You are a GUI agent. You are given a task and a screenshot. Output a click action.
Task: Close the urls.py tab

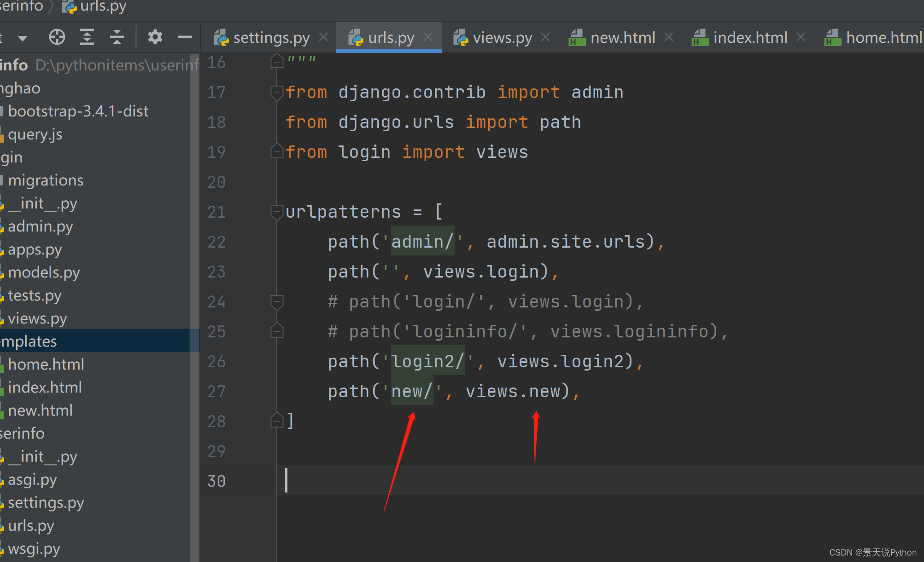pos(428,37)
